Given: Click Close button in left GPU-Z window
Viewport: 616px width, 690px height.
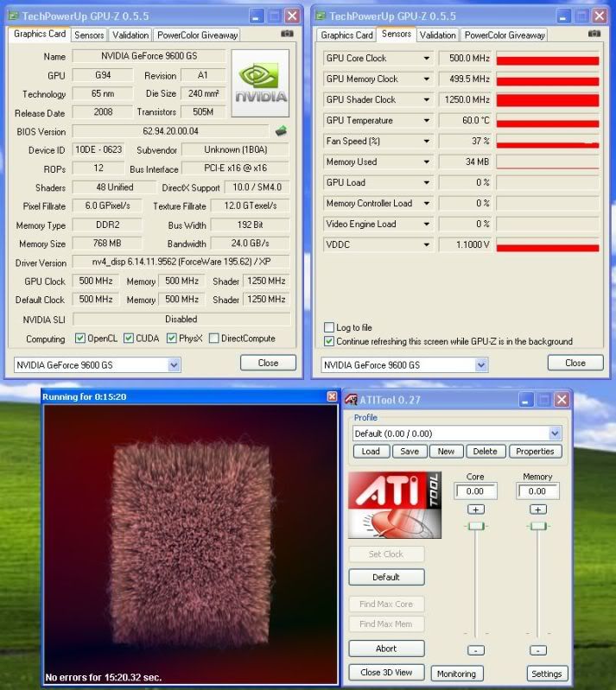Looking at the screenshot, I should pos(268,363).
